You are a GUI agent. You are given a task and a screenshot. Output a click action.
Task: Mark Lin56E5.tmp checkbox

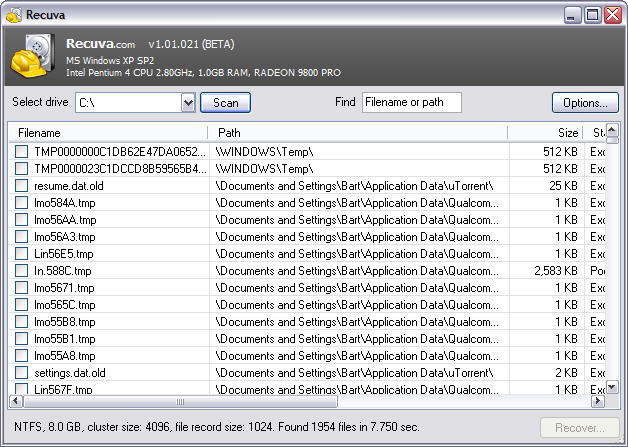coord(22,254)
